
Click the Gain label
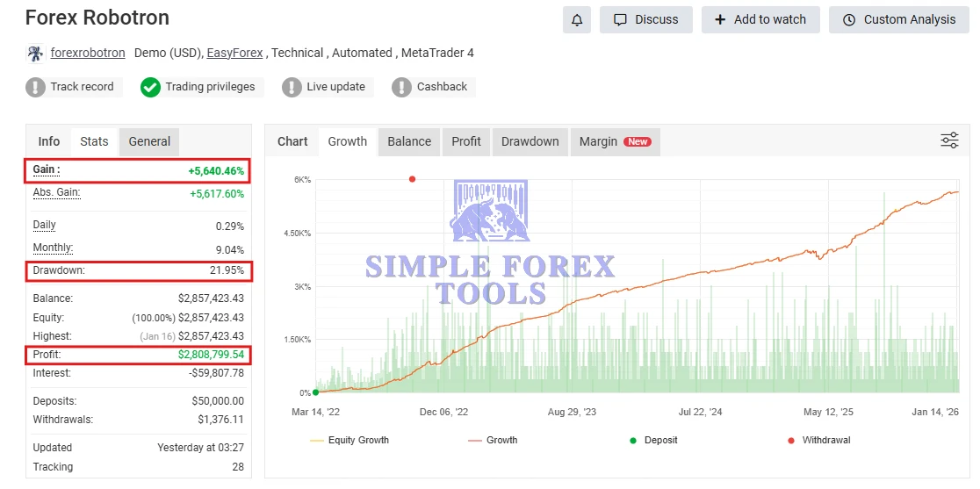point(47,169)
